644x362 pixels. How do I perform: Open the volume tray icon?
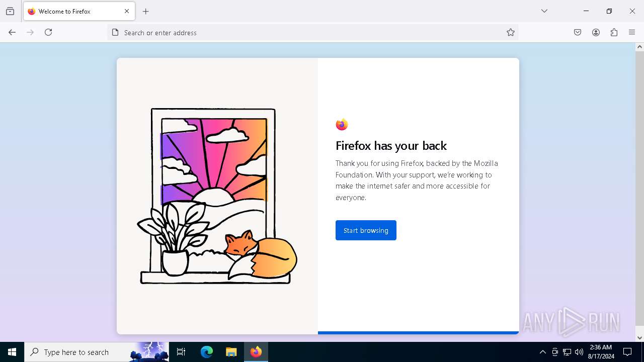tap(579, 352)
